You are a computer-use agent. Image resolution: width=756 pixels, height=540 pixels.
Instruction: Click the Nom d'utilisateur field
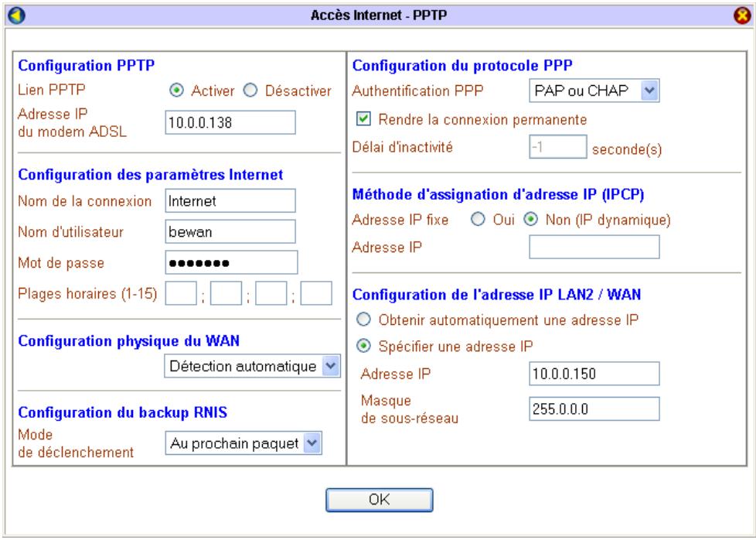(230, 231)
